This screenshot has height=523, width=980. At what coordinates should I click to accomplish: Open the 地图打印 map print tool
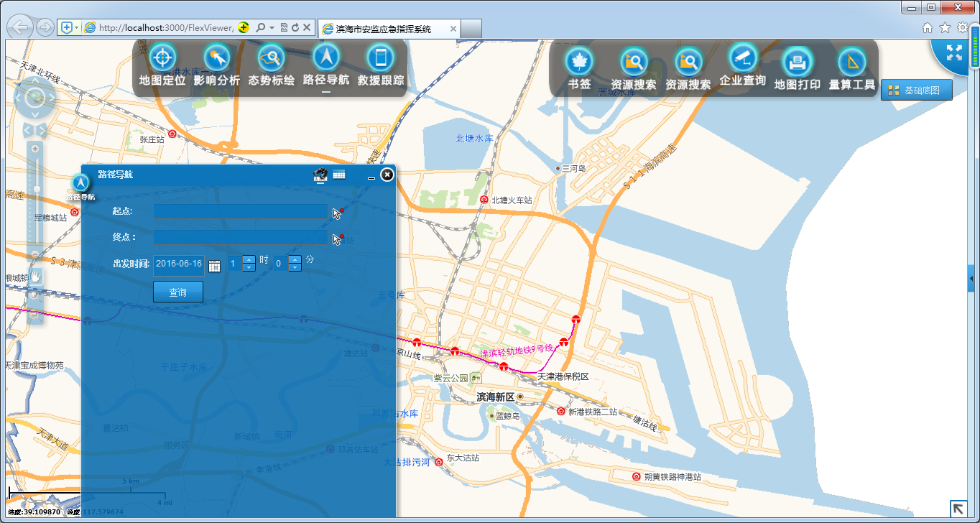pyautogui.click(x=798, y=61)
